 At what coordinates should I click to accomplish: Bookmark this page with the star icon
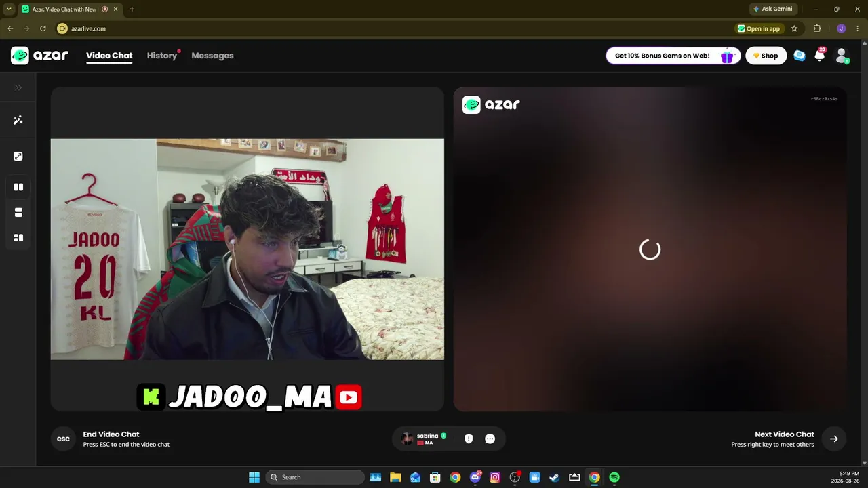(794, 28)
